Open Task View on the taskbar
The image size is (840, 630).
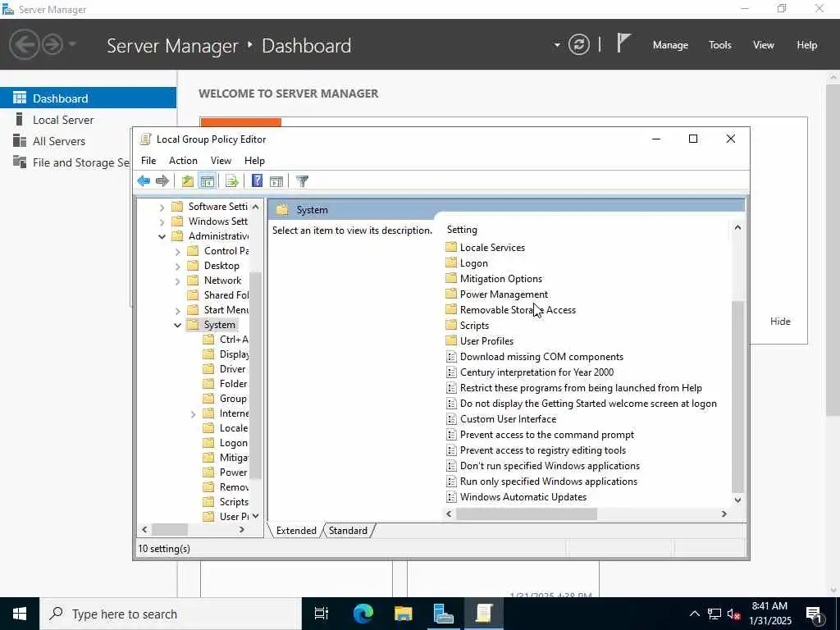(x=322, y=614)
